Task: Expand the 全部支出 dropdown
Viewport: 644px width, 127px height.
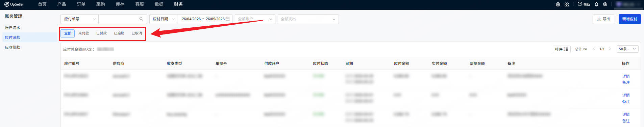Action: tap(308, 19)
